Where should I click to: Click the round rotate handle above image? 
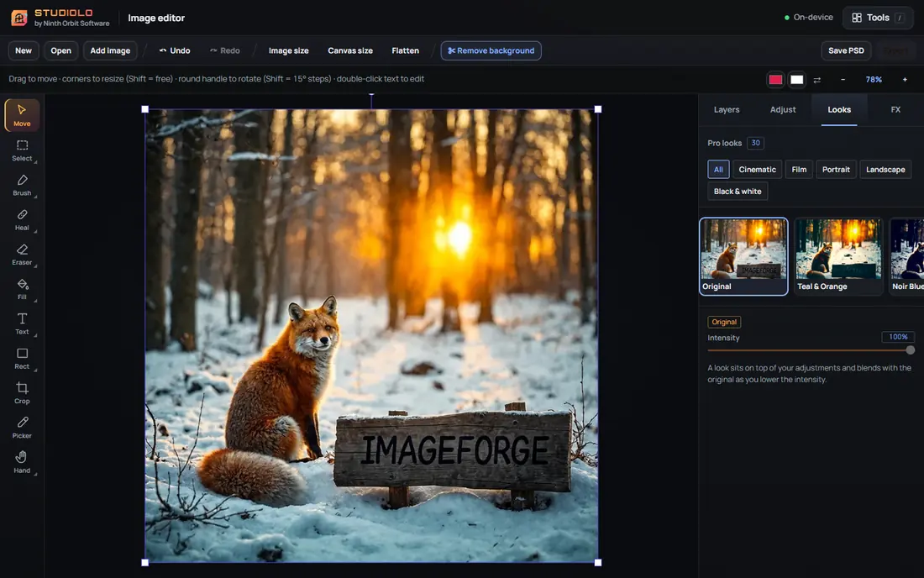(371, 94)
